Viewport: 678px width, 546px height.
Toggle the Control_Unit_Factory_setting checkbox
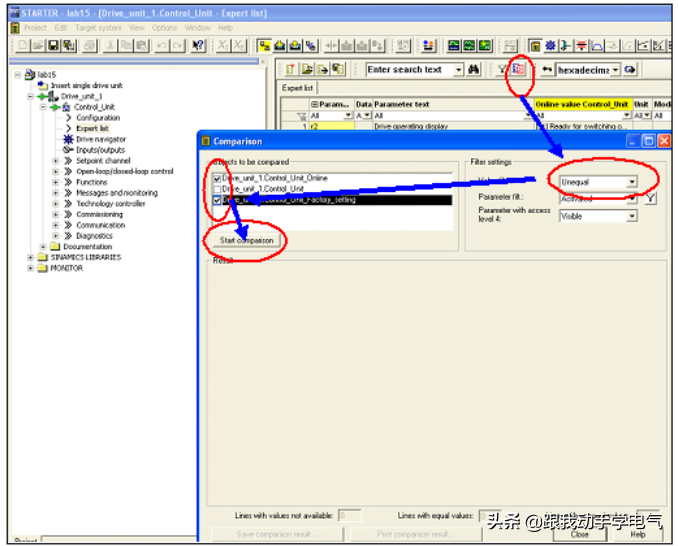point(216,200)
